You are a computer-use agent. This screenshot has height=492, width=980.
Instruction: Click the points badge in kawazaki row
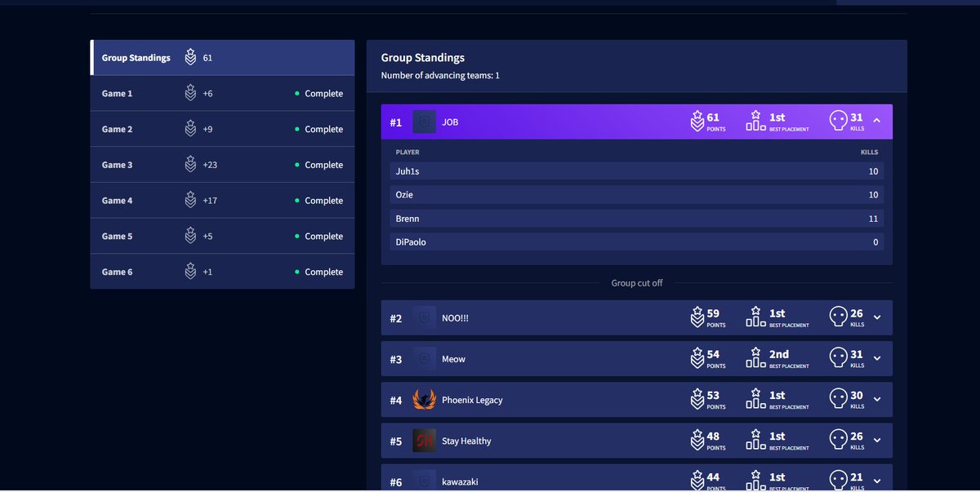(x=697, y=480)
